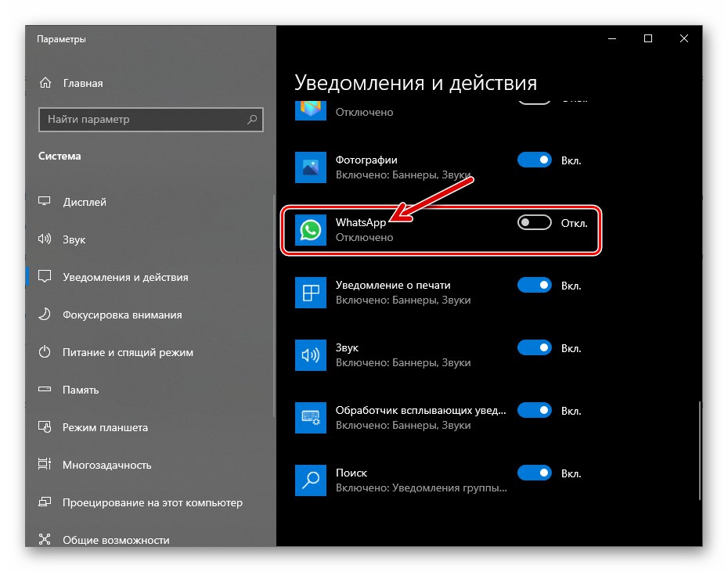The width and height of the screenshot is (728, 572).
Task: Turn off the Поиск notifications toggle
Action: pos(535,473)
